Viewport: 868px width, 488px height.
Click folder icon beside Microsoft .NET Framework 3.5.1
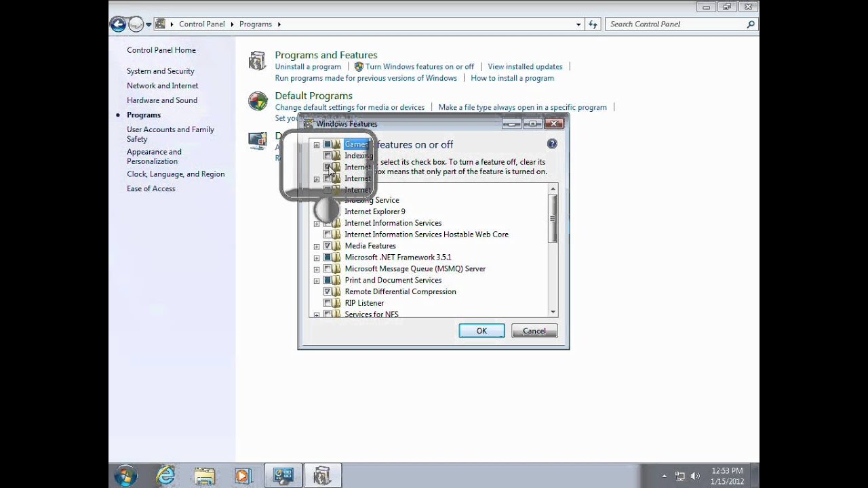click(337, 258)
